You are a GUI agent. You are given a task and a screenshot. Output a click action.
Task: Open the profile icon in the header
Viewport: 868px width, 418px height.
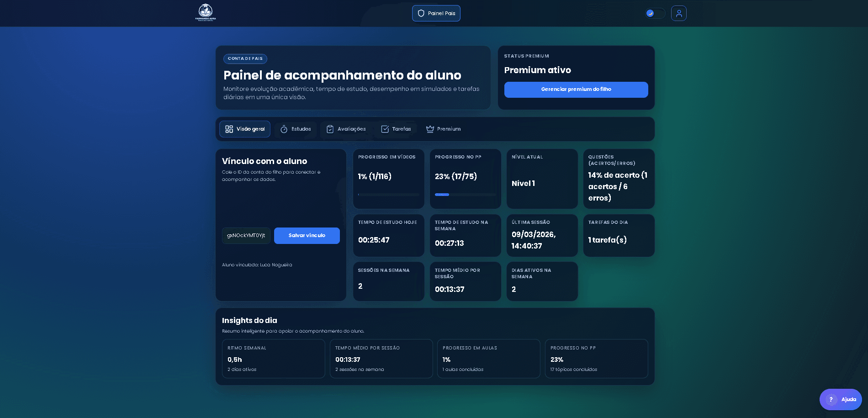point(678,13)
